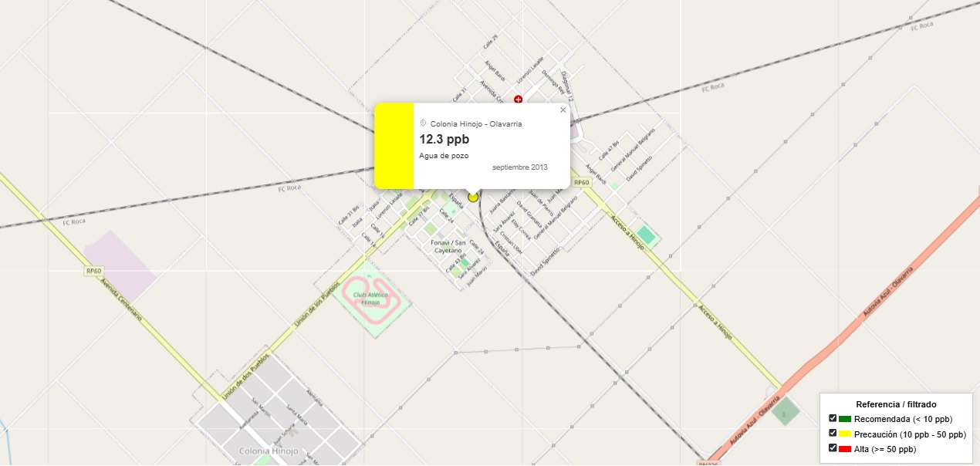Click the red hospital cross icon

(x=518, y=100)
